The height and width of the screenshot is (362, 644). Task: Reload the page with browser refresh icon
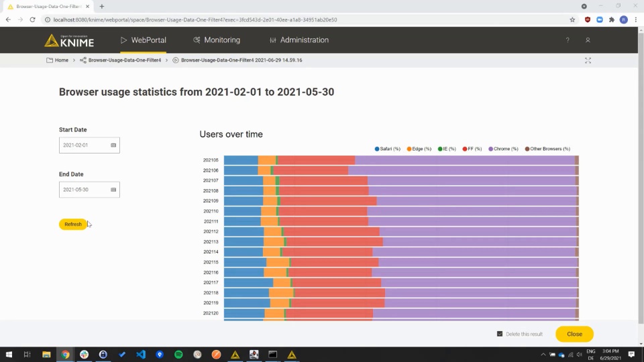(x=32, y=19)
